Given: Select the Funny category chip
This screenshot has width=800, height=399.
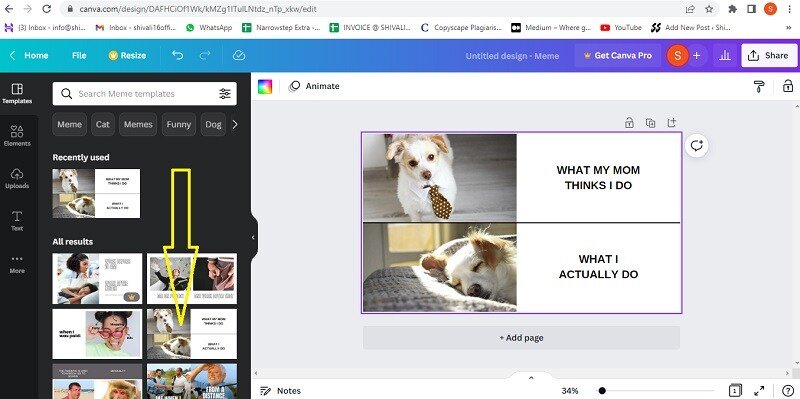Looking at the screenshot, I should (179, 124).
